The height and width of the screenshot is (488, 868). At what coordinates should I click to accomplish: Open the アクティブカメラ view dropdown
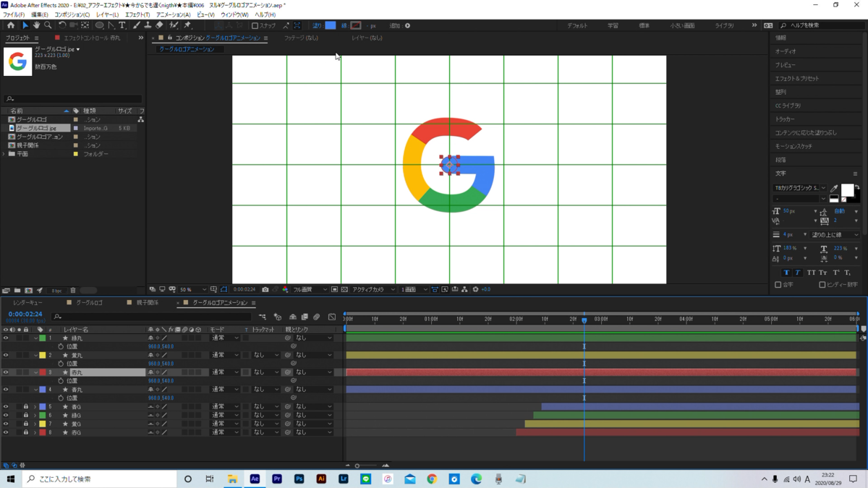coord(373,289)
